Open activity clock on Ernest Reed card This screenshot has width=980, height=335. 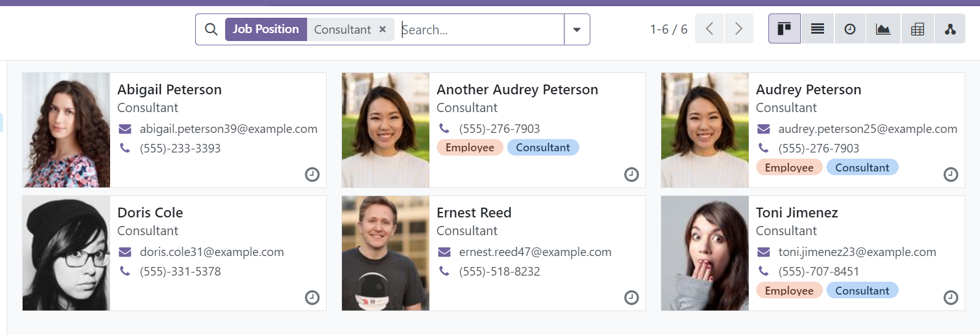[x=631, y=298]
